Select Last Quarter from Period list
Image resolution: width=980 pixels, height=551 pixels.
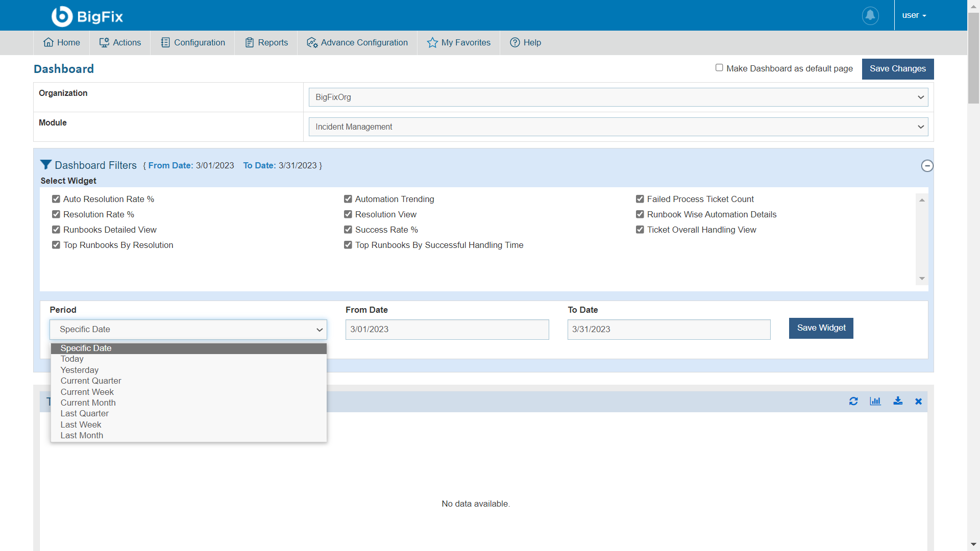[x=85, y=414]
